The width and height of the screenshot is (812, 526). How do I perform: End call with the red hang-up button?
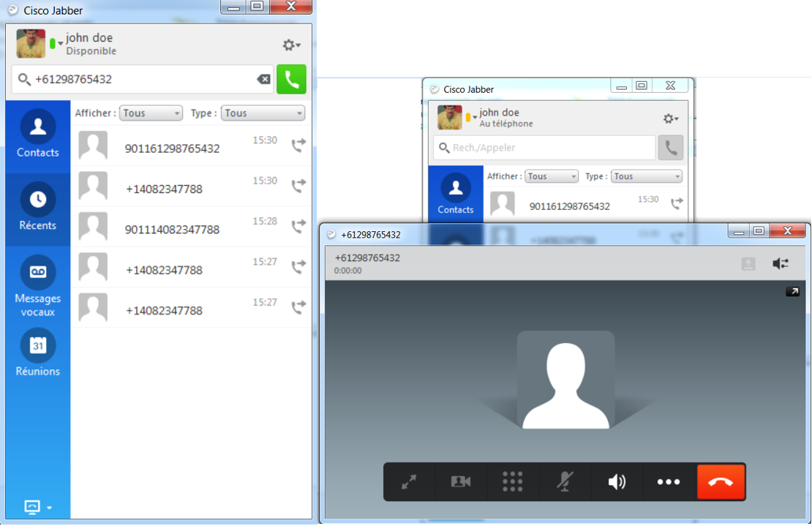click(x=721, y=482)
